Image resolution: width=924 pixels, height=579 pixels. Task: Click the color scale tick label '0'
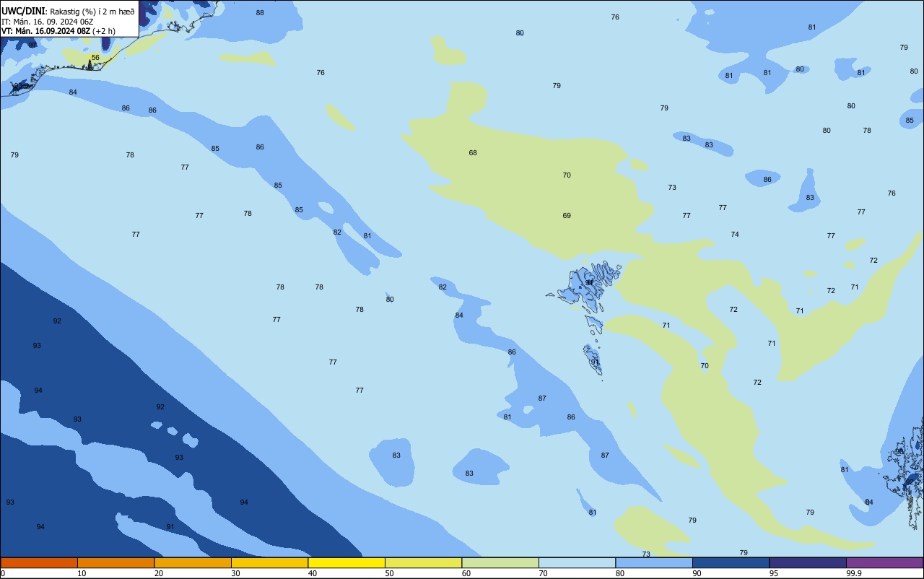tap(3, 573)
